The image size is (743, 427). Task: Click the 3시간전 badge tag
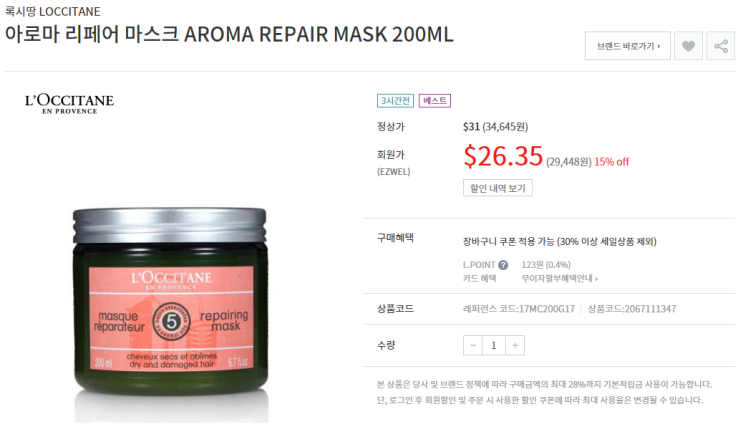[395, 101]
